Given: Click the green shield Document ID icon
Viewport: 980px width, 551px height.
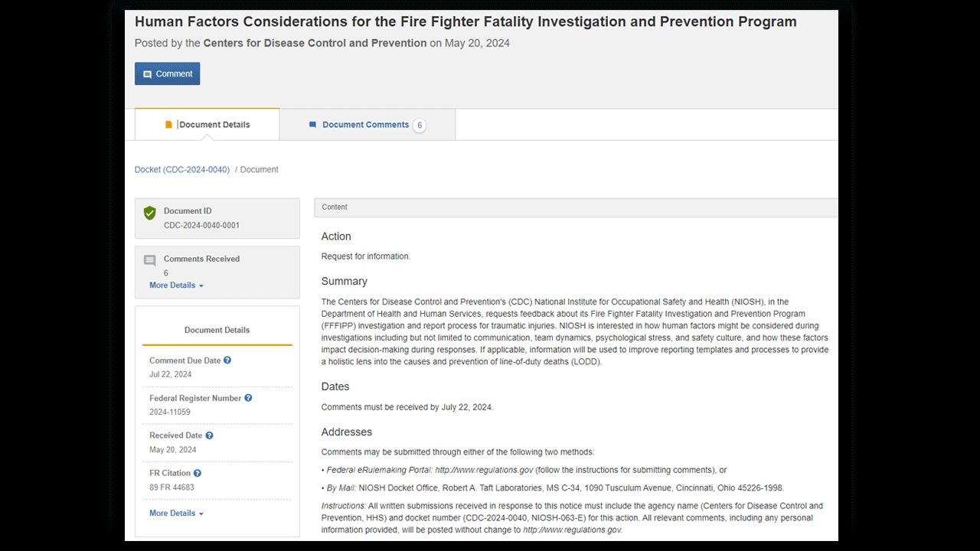Looking at the screenshot, I should [x=150, y=214].
